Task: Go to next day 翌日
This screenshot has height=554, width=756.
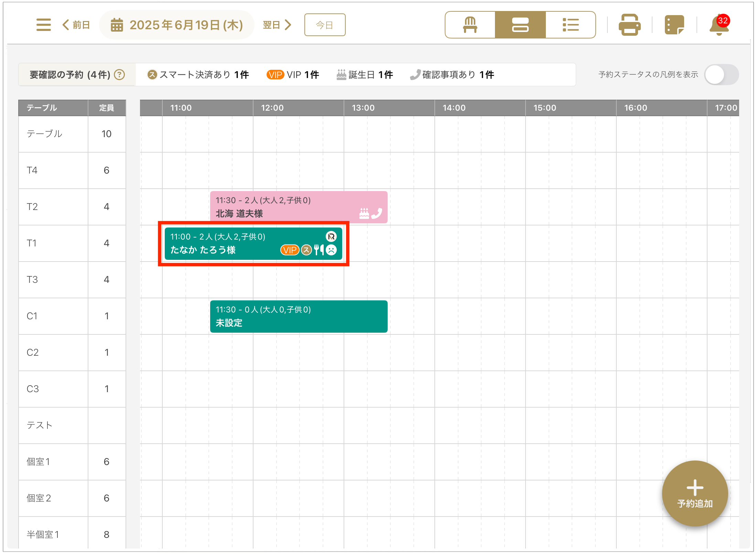Action: pyautogui.click(x=277, y=25)
